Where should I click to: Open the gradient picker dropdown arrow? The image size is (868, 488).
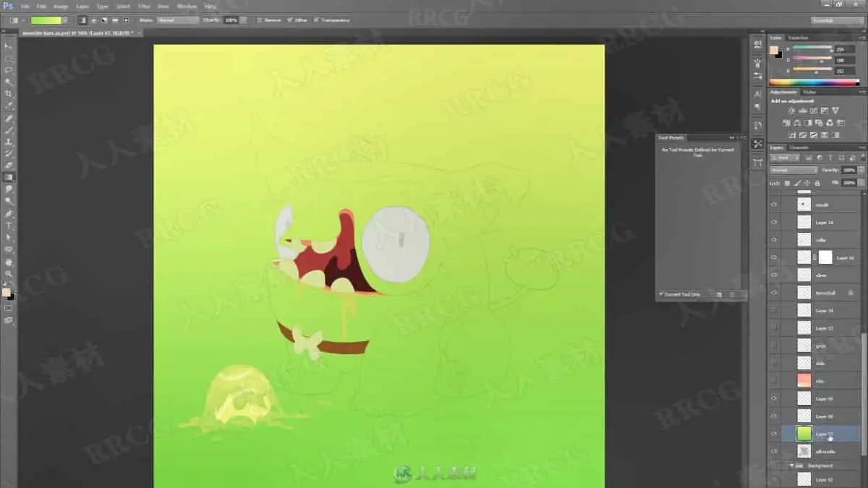coord(66,20)
